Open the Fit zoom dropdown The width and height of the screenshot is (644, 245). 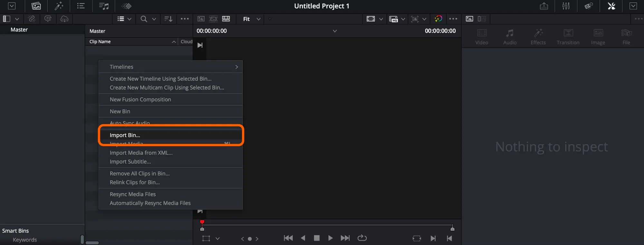pos(251,19)
